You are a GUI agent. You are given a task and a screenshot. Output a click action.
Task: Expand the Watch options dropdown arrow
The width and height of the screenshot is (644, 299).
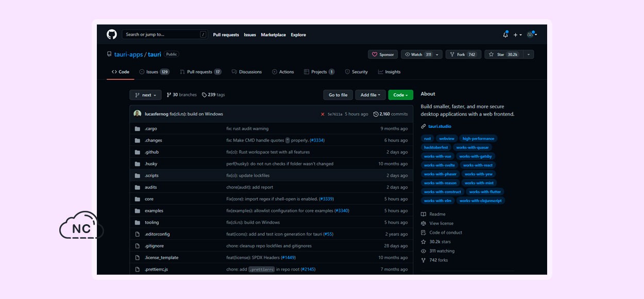click(x=438, y=54)
